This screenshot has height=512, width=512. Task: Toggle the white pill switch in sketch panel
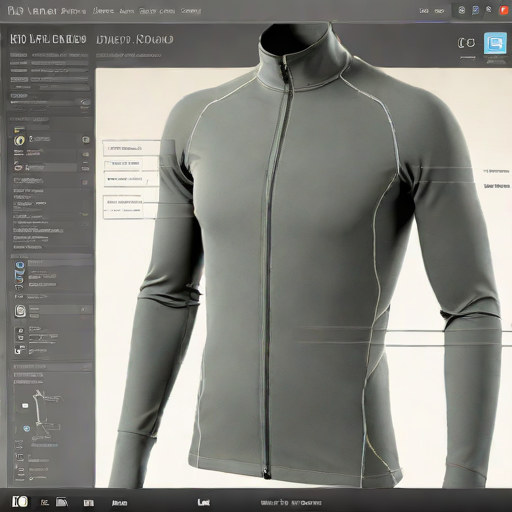pos(25,406)
